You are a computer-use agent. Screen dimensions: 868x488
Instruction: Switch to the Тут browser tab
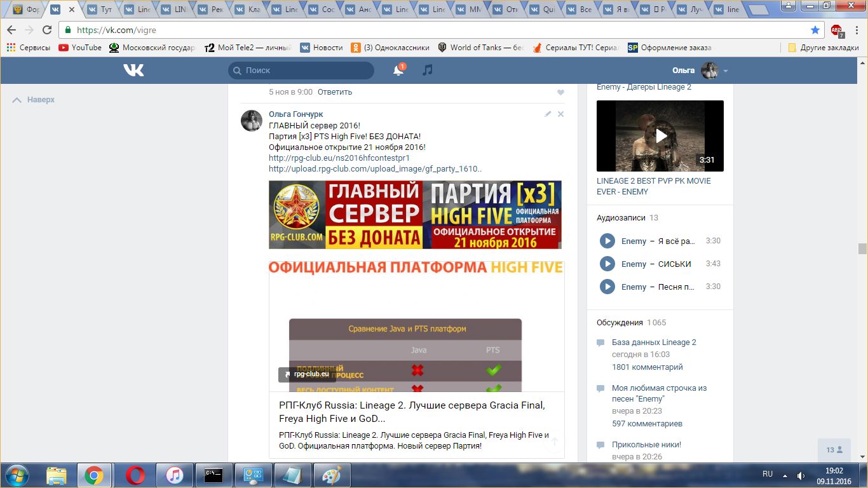[x=100, y=10]
